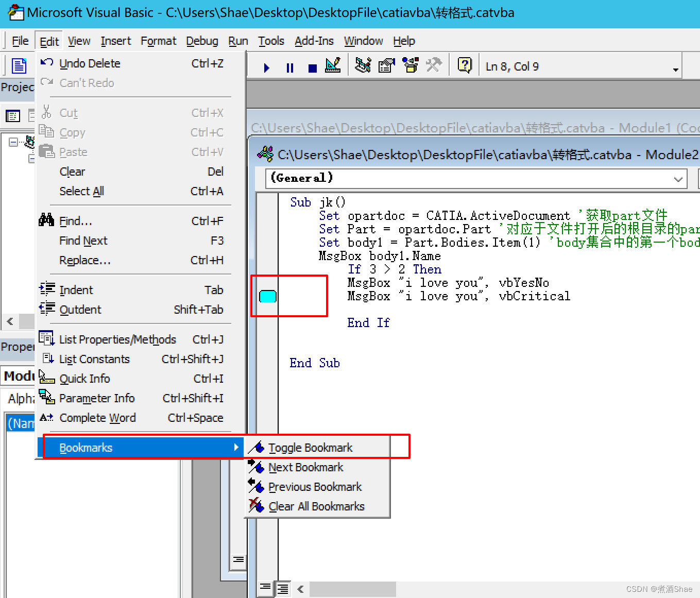Switch to Full Module View button
This screenshot has height=598, width=700.
click(x=283, y=588)
